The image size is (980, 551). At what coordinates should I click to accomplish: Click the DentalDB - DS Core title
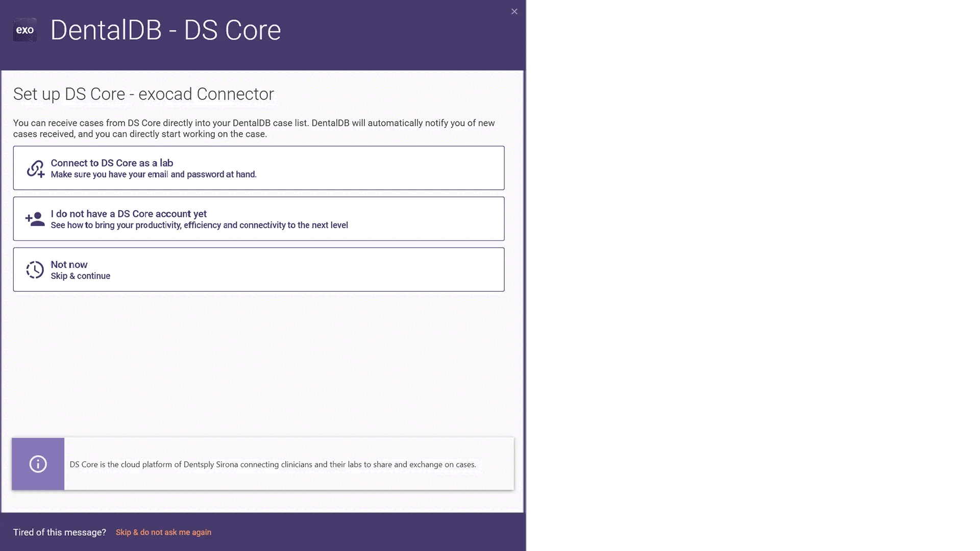pyautogui.click(x=165, y=30)
